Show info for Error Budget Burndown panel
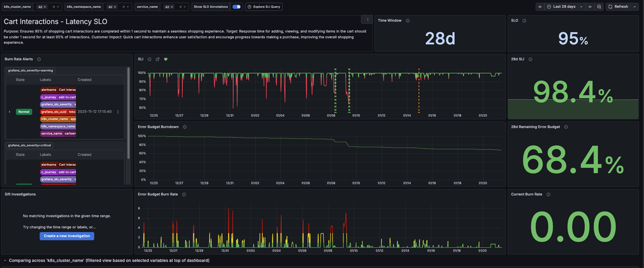 pyautogui.click(x=185, y=127)
